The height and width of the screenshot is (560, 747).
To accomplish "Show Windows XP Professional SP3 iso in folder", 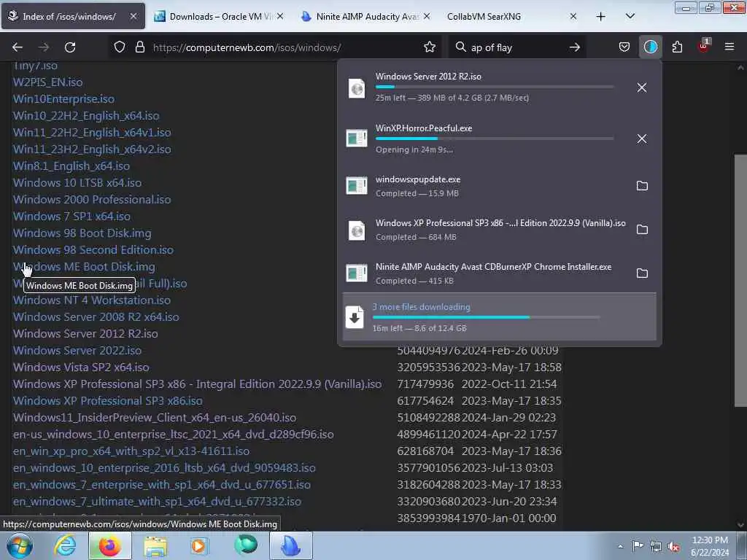I will point(642,230).
